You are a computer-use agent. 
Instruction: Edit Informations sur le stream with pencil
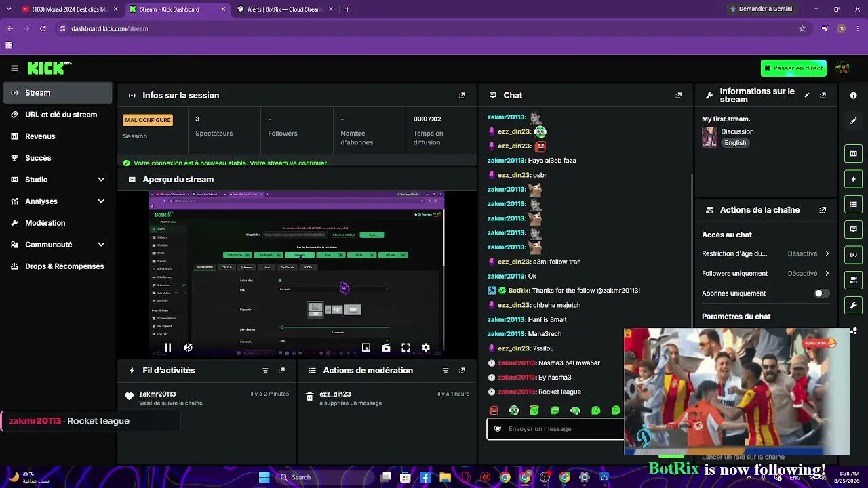click(x=806, y=96)
